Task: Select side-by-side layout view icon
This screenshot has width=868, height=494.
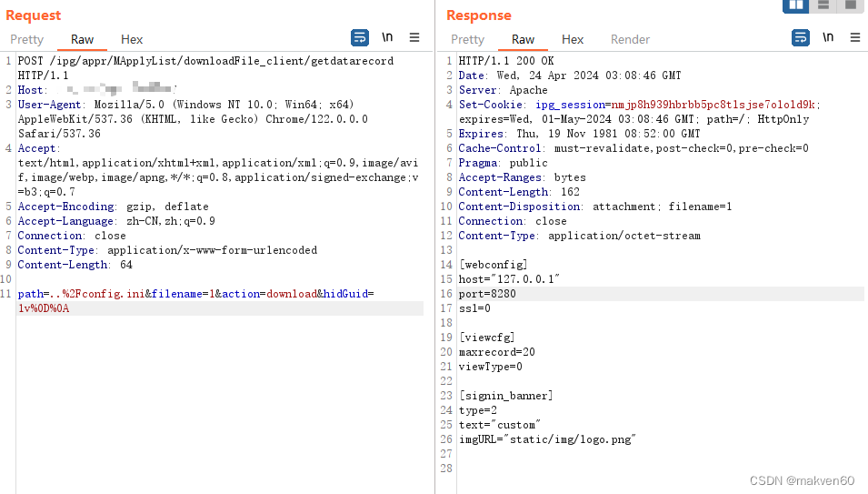Action: (795, 5)
